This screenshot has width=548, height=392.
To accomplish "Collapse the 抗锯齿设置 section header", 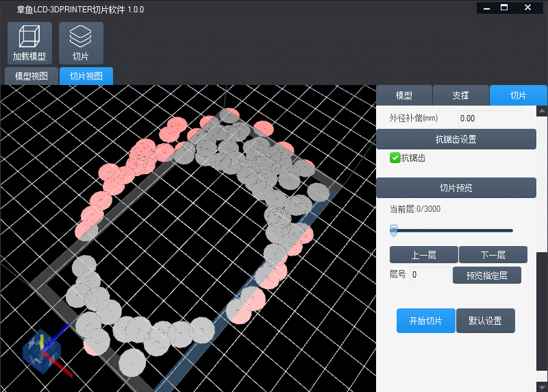I will (456, 139).
